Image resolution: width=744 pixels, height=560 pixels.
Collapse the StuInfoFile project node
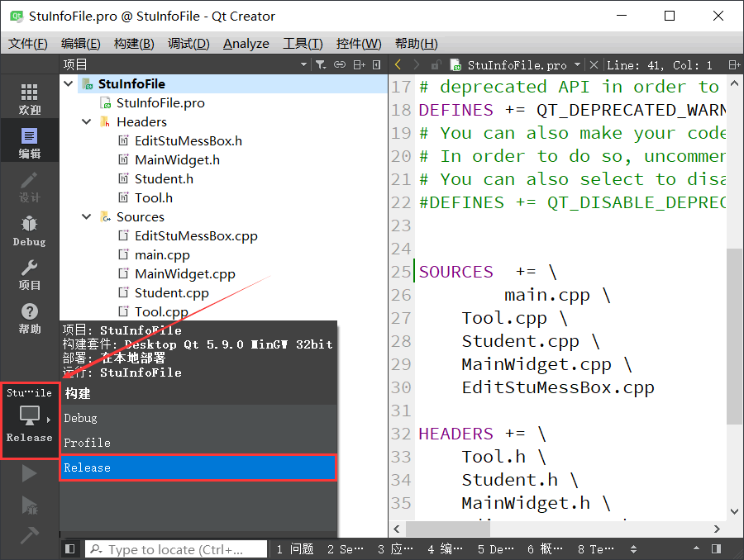(x=69, y=84)
